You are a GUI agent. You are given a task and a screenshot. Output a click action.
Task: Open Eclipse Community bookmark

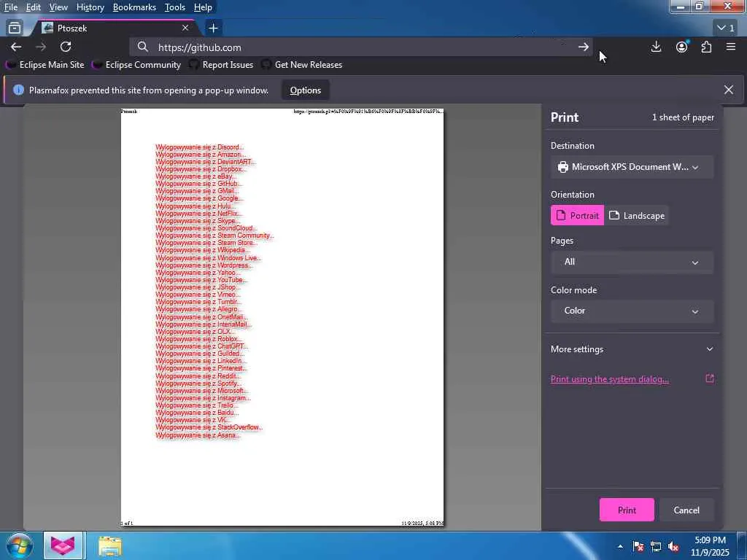tap(137, 64)
